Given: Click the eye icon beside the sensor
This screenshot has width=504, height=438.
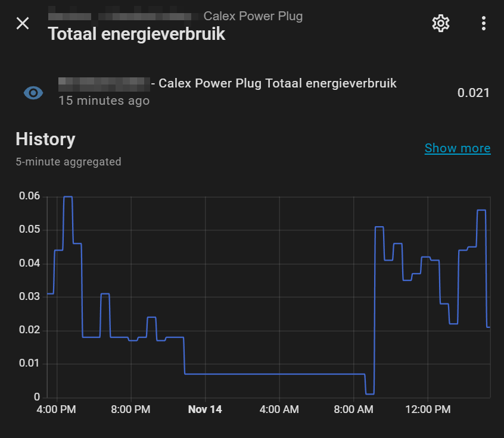Looking at the screenshot, I should 33,92.
